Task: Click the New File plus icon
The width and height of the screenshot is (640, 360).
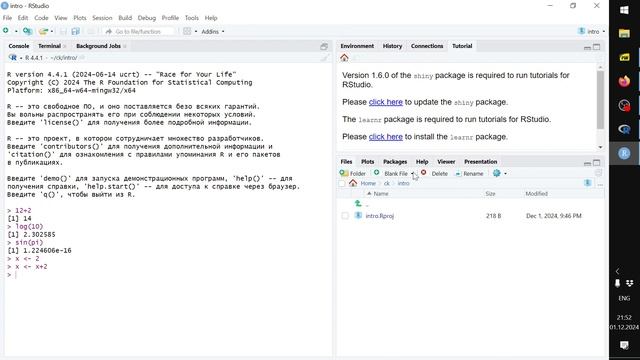Action: [6, 31]
